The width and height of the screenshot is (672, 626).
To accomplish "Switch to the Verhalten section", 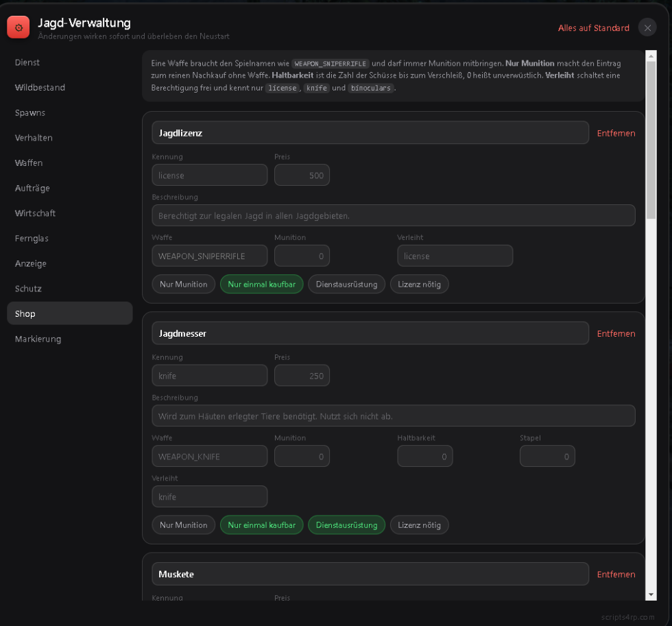I will coord(70,138).
